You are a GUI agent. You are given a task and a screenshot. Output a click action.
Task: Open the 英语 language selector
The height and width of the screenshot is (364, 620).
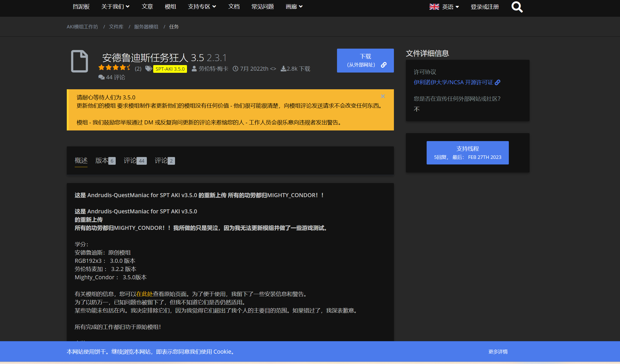[x=448, y=7]
